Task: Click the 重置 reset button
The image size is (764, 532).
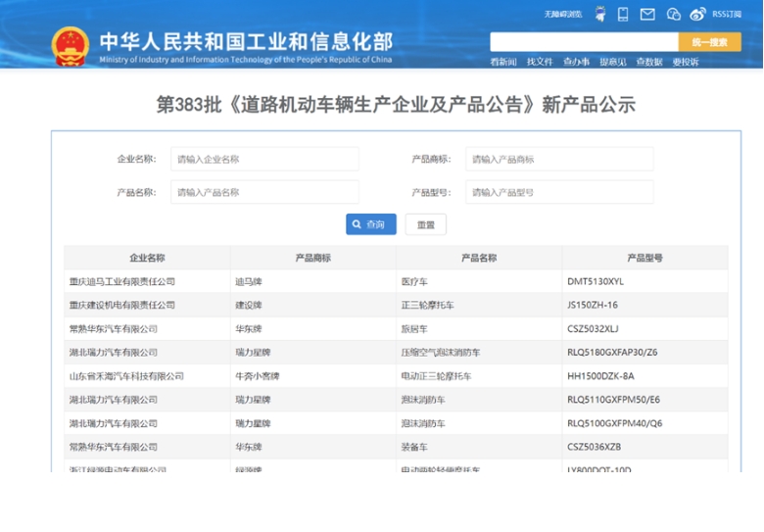Action: pyautogui.click(x=425, y=224)
